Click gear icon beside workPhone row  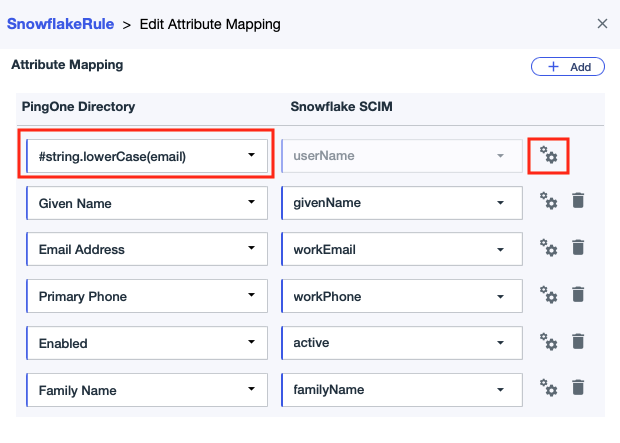(x=548, y=295)
